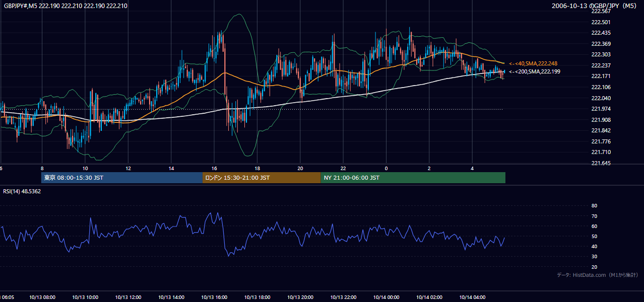Click price axis value 222.106
Screen dimensions: 644x302
click(x=601, y=87)
